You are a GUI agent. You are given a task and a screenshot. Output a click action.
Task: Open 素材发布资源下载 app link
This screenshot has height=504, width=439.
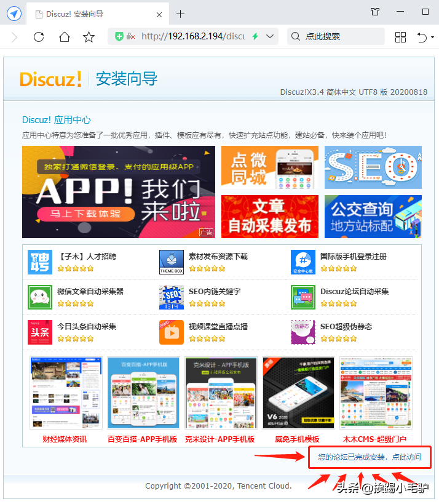pos(218,257)
